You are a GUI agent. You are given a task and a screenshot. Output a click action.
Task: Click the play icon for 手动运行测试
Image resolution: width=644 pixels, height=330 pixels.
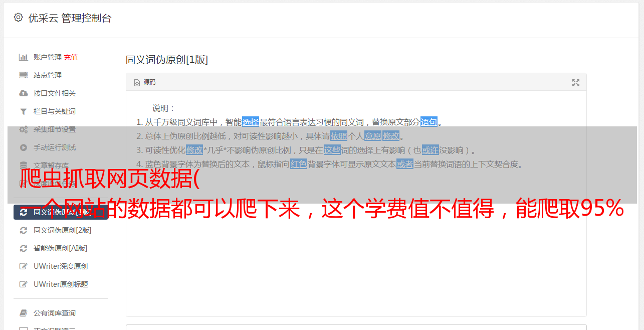pyautogui.click(x=23, y=147)
